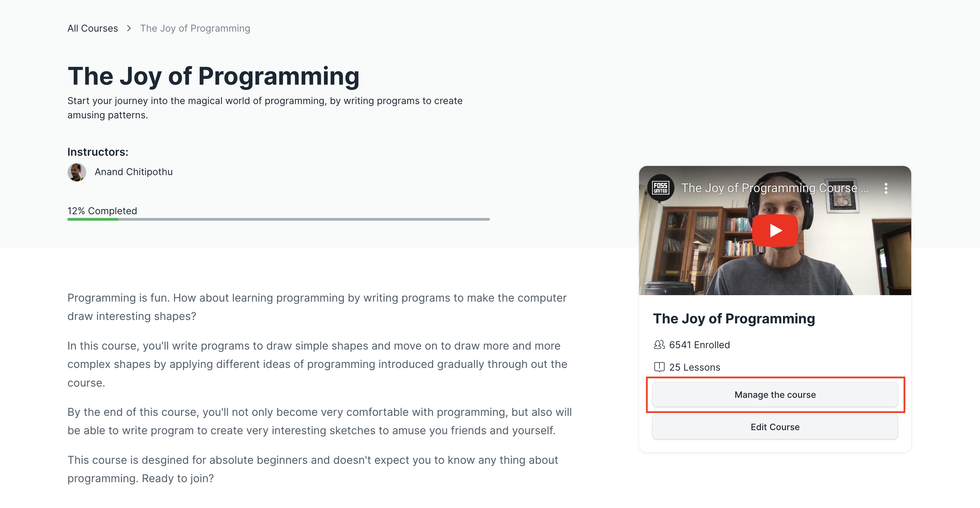
Task: Select the course title in the sidebar card
Action: pyautogui.click(x=734, y=319)
